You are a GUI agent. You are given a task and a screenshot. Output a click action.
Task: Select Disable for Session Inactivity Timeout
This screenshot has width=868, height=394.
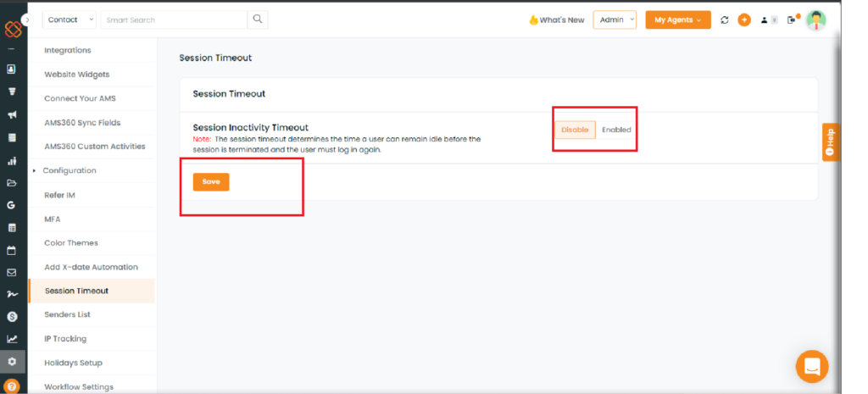[575, 130]
